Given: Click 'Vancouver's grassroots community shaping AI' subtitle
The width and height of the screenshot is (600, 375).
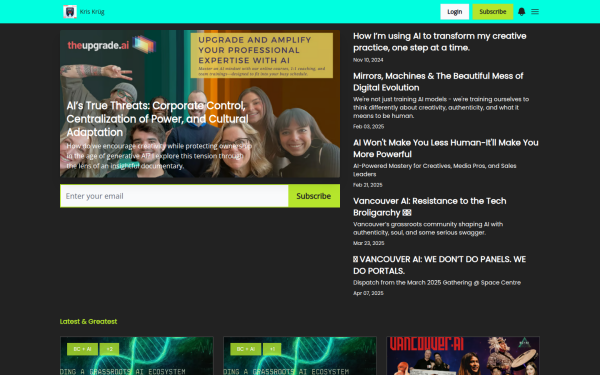Looking at the screenshot, I should pyautogui.click(x=428, y=228).
